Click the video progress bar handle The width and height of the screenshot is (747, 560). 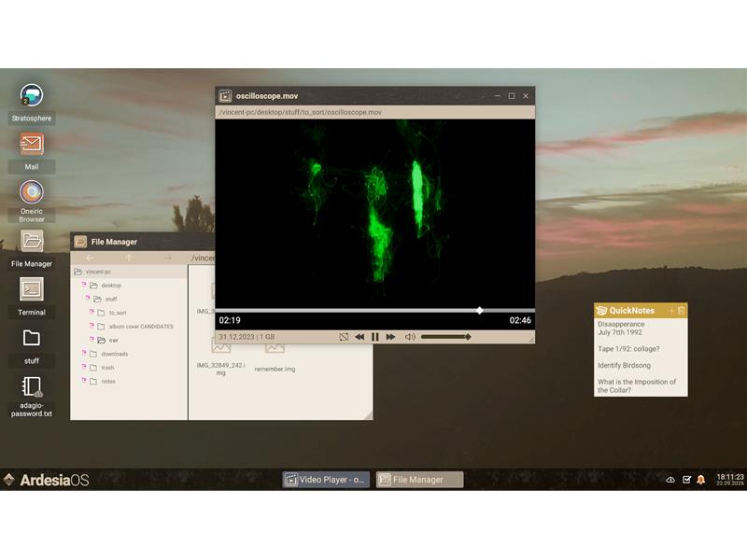(x=480, y=311)
